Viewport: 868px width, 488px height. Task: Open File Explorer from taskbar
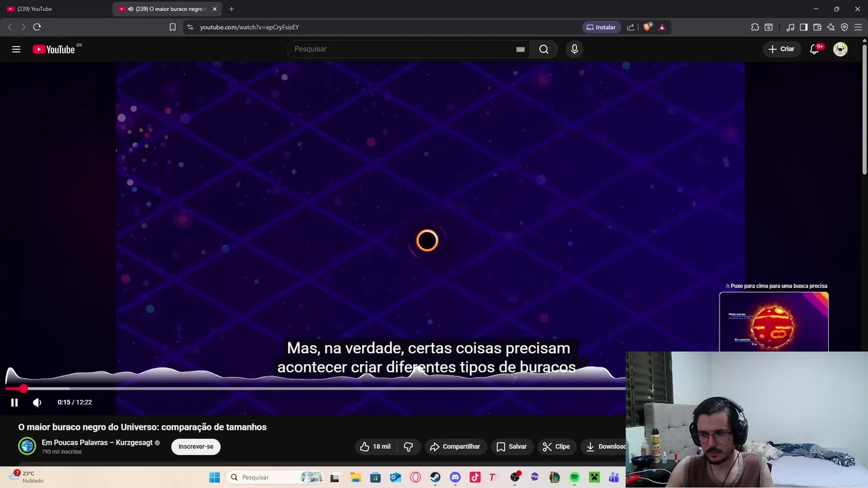[x=355, y=477]
